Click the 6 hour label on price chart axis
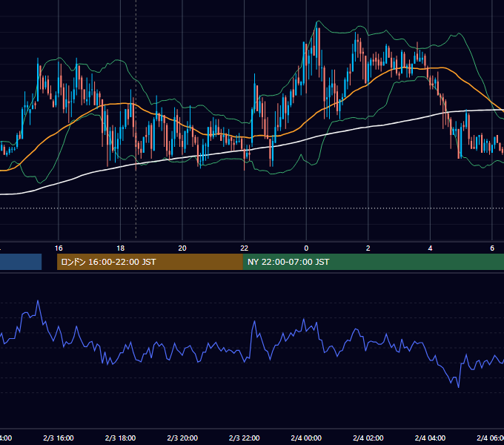The width and height of the screenshot is (504, 445). click(x=492, y=248)
